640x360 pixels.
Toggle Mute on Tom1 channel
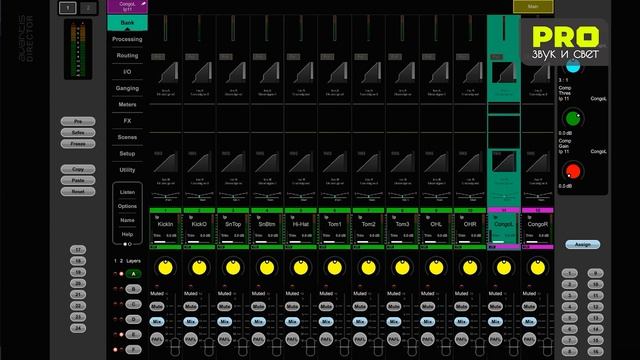point(327,307)
